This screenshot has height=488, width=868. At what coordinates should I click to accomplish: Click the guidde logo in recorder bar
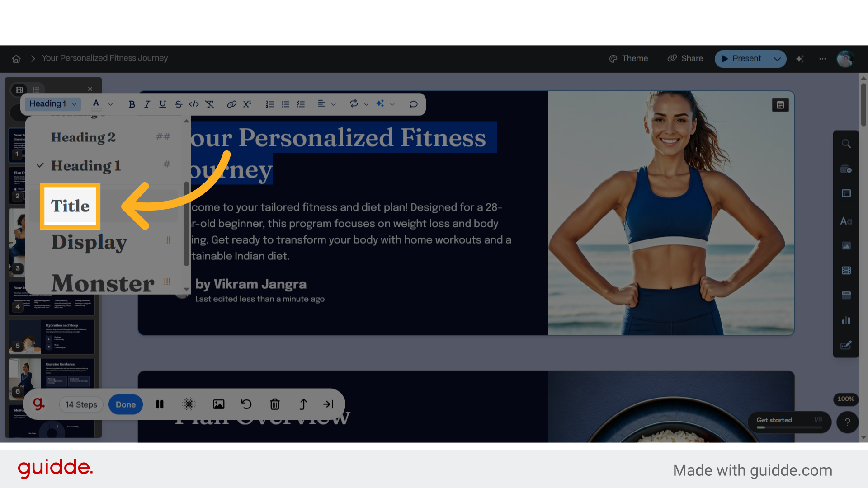39,404
